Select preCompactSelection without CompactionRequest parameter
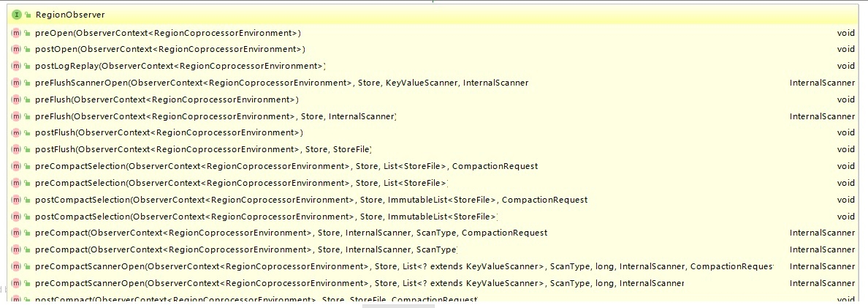The image size is (868, 308). point(241,183)
